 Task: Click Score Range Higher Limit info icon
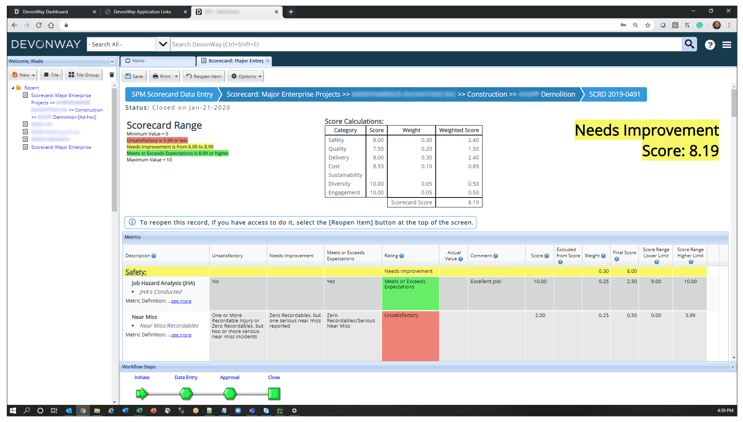click(x=691, y=262)
